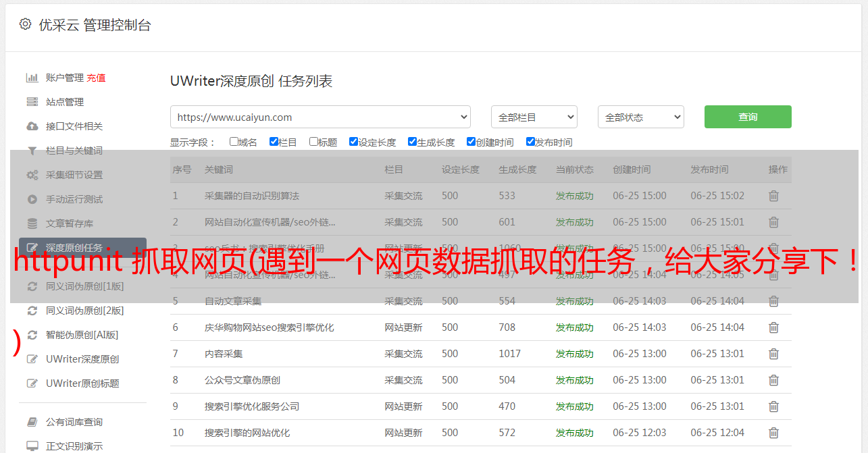
Task: Open the site URL dropdown
Action: pyautogui.click(x=320, y=117)
